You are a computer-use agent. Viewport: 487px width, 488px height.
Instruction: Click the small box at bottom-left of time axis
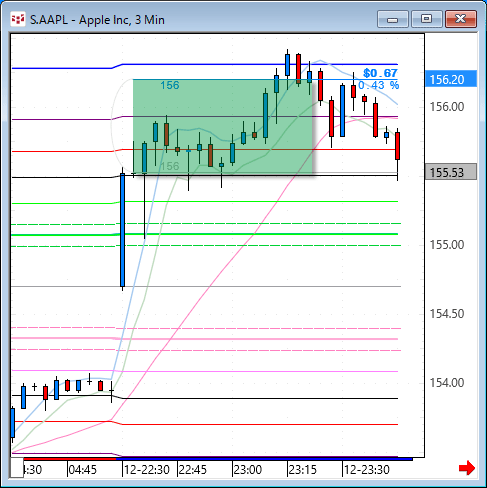(17, 468)
